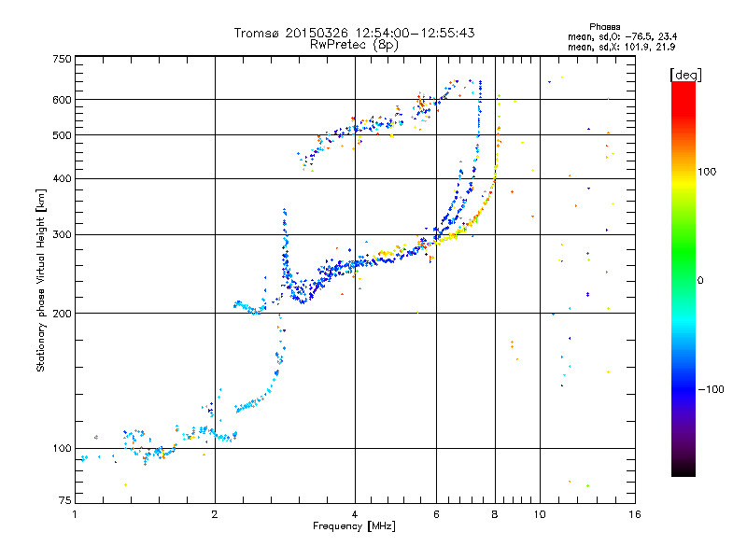Click the 'mean, sd,O: -76.5, 23.4' text
This screenshot has width=747, height=560.
click(622, 36)
